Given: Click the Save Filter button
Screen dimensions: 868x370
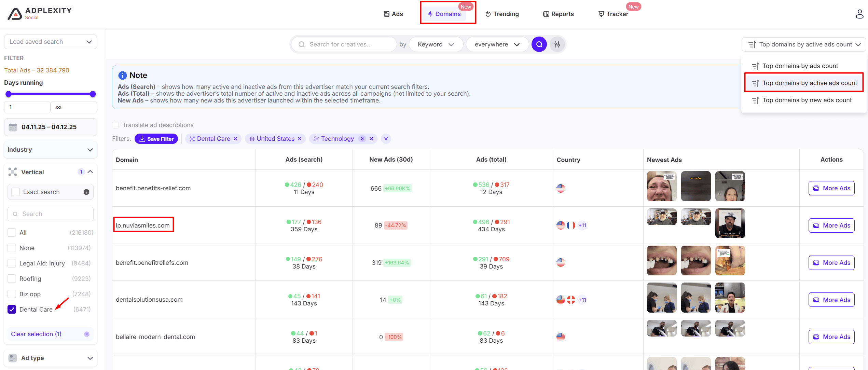Looking at the screenshot, I should (156, 139).
